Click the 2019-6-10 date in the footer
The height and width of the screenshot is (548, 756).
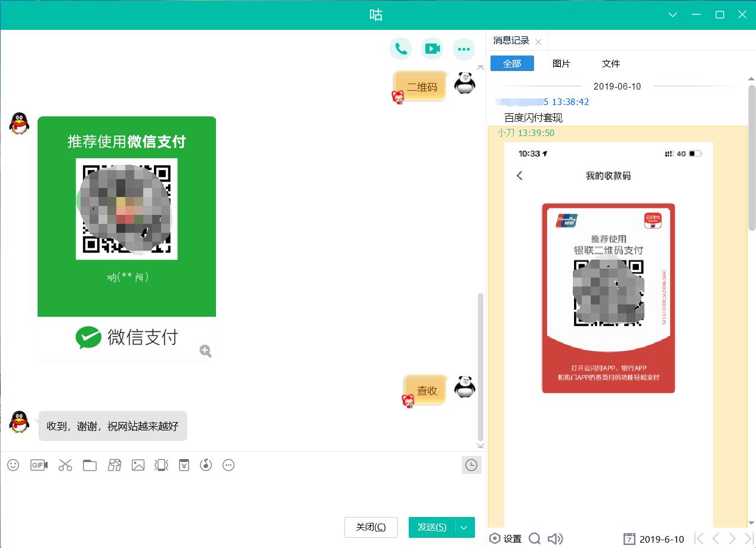(x=662, y=539)
